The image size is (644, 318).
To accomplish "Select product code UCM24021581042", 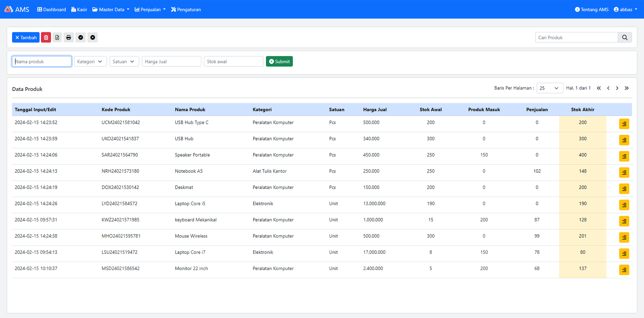I will [x=121, y=122].
